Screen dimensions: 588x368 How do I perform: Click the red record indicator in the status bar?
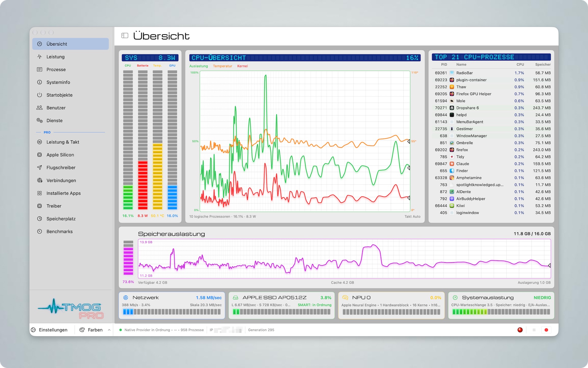click(520, 330)
